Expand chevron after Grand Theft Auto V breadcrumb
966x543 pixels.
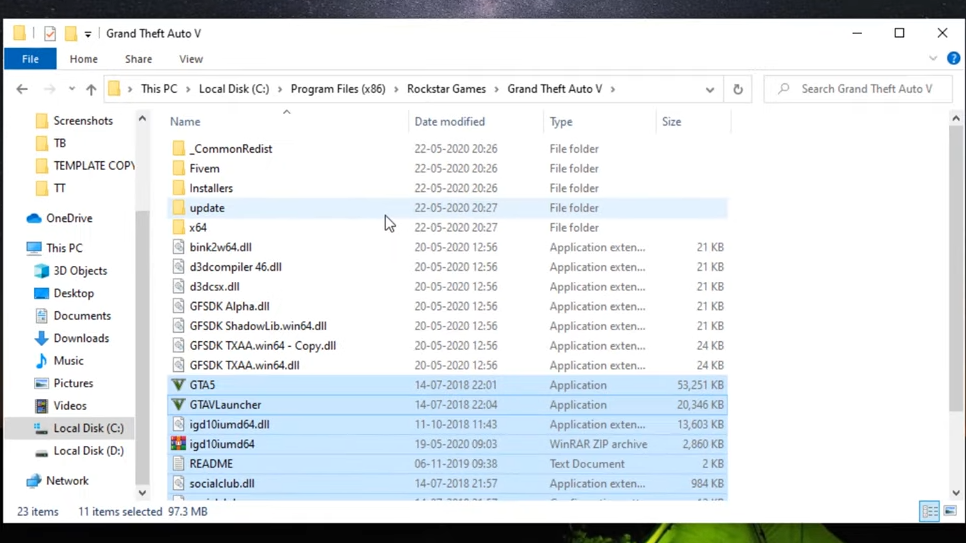click(x=613, y=89)
